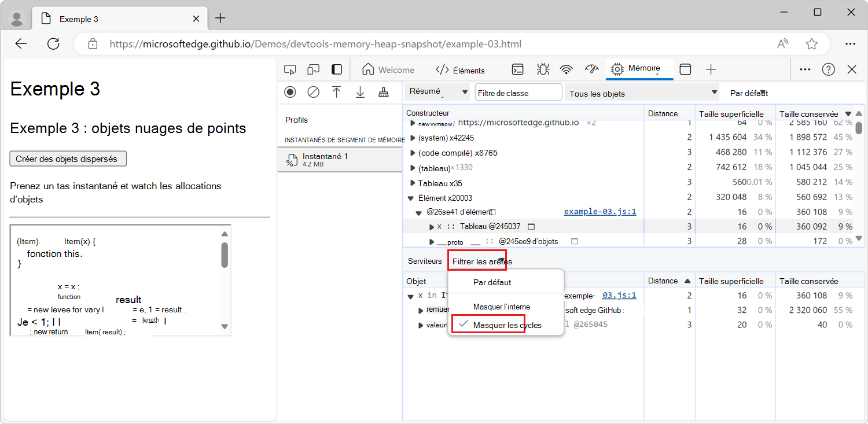The image size is (868, 424).
Task: Expand the __proto__ @245ee9 row
Action: pos(432,241)
